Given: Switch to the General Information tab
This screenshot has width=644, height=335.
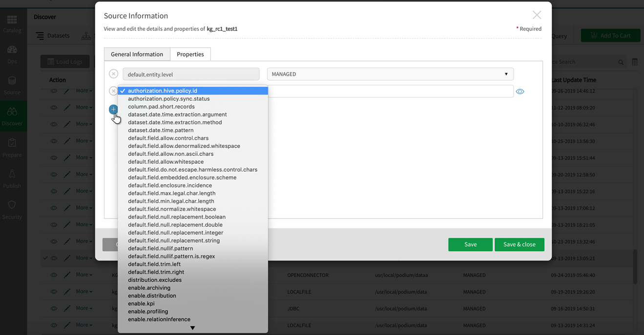Looking at the screenshot, I should pyautogui.click(x=137, y=54).
